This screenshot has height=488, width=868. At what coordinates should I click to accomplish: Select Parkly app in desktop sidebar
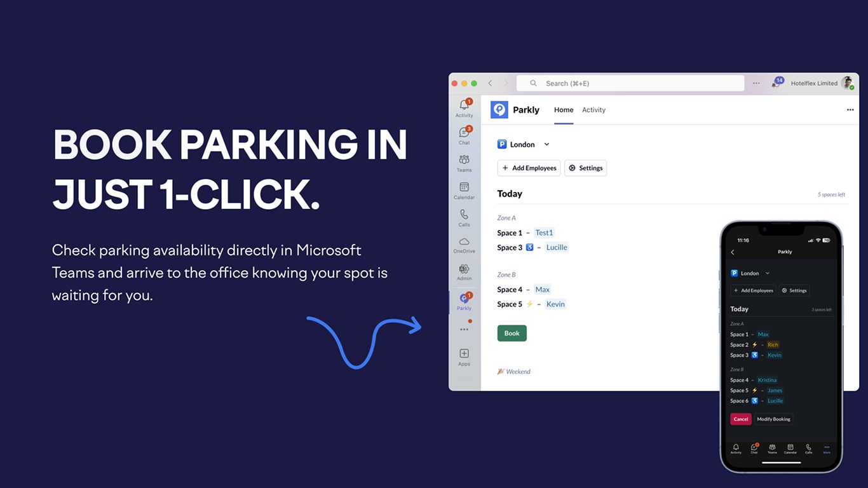(465, 301)
